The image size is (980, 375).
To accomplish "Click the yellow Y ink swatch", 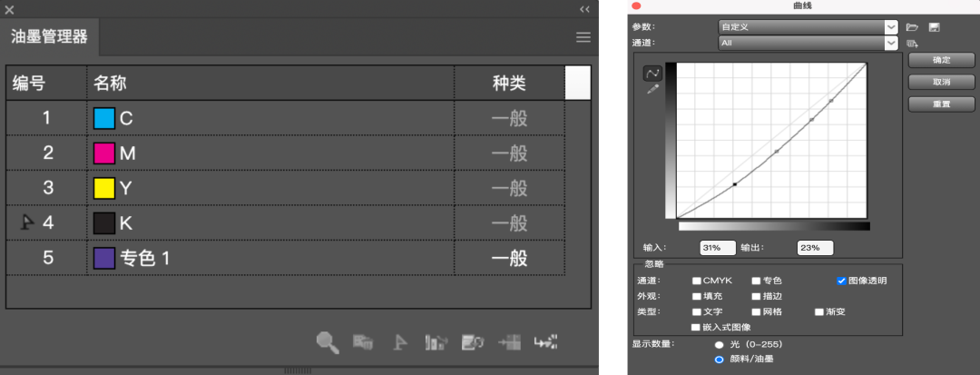I will click(x=103, y=188).
